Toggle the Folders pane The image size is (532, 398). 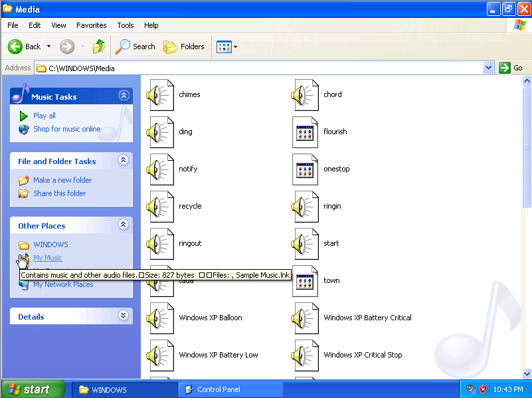(184, 47)
